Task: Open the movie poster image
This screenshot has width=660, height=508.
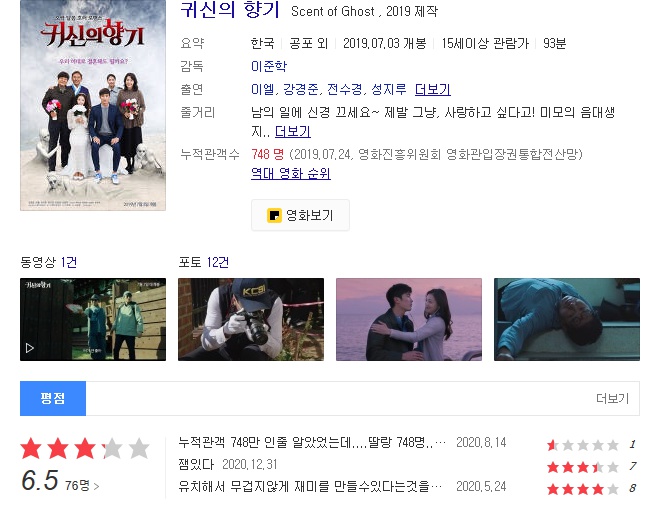Action: (x=93, y=105)
